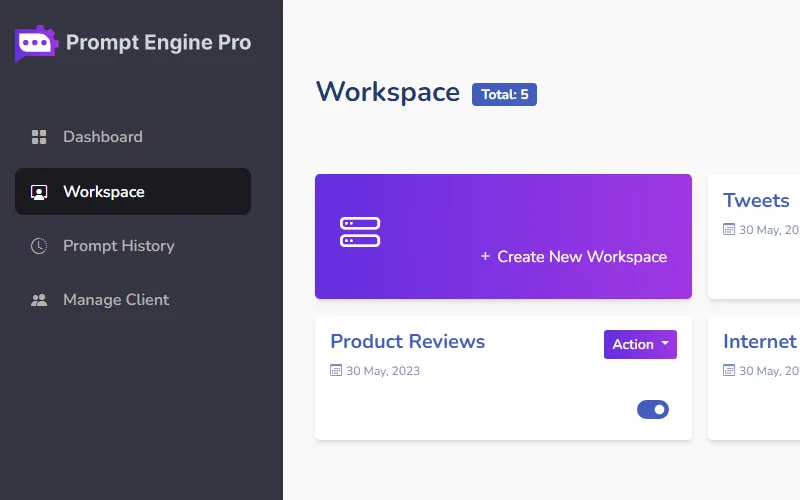Open Prompt History from the sidebar

click(x=118, y=246)
